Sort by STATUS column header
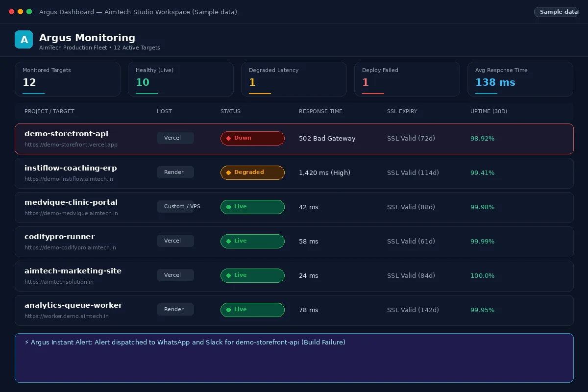Viewport: 588px width, 392px height. point(230,111)
